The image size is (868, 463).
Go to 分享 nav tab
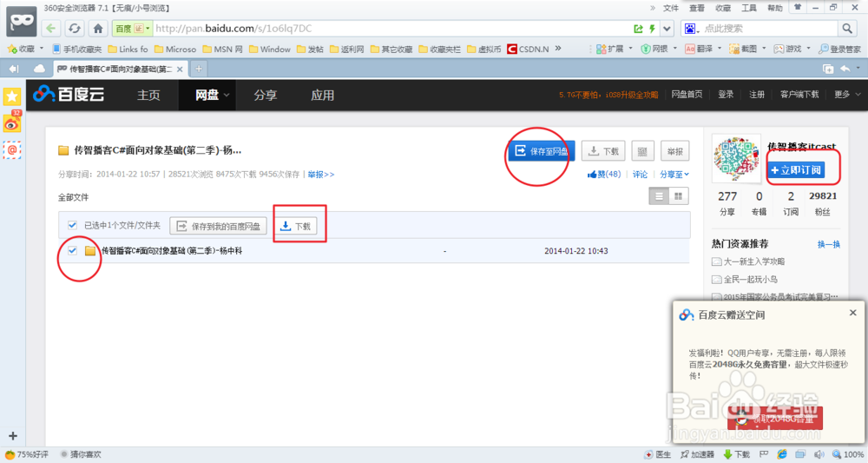265,96
